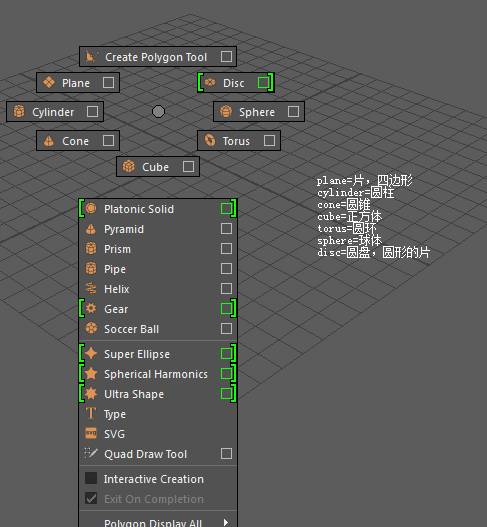Screen dimensions: 487x527
Task: Choose the Polygon Display All label
Action: pos(153,523)
